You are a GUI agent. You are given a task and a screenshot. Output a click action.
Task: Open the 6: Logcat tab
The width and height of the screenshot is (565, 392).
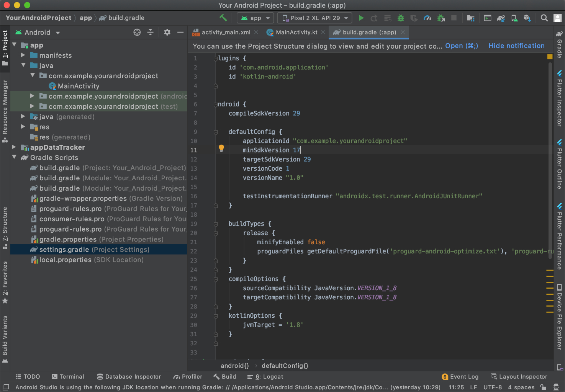[265, 377]
